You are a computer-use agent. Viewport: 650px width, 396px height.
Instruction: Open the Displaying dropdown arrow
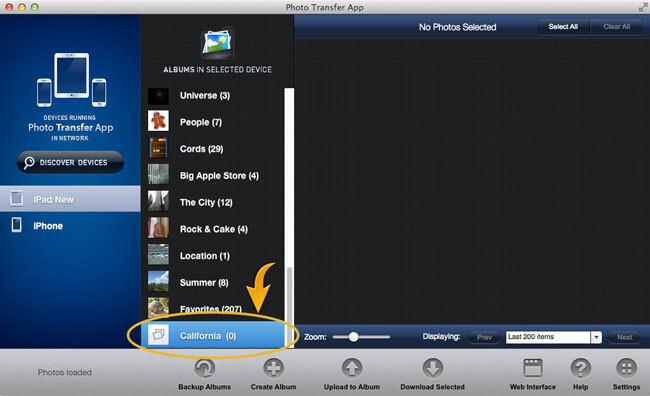point(596,337)
